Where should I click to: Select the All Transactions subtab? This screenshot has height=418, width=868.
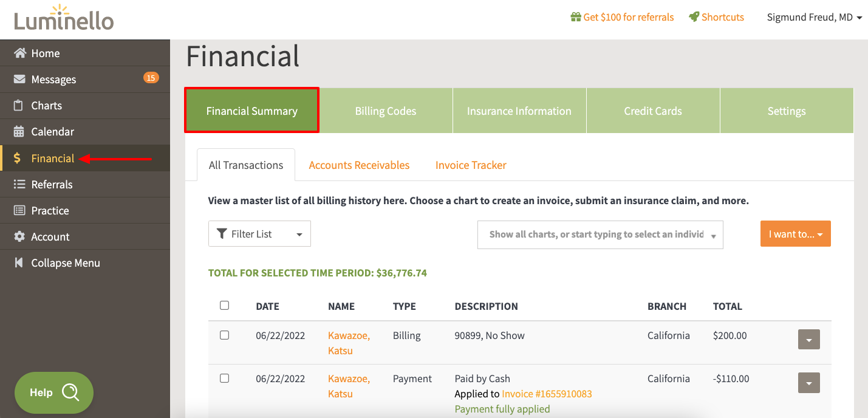click(246, 165)
